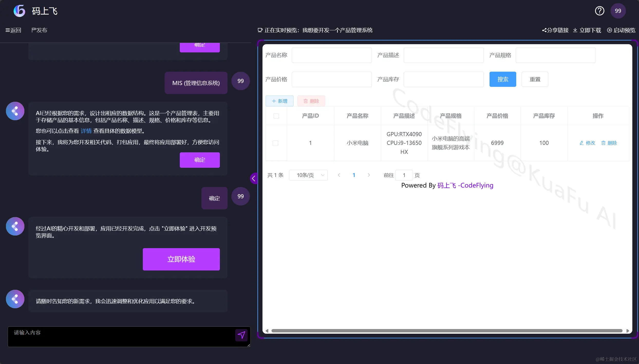Collapse the chat panel with purple chevron
The height and width of the screenshot is (364, 639).
tap(253, 178)
